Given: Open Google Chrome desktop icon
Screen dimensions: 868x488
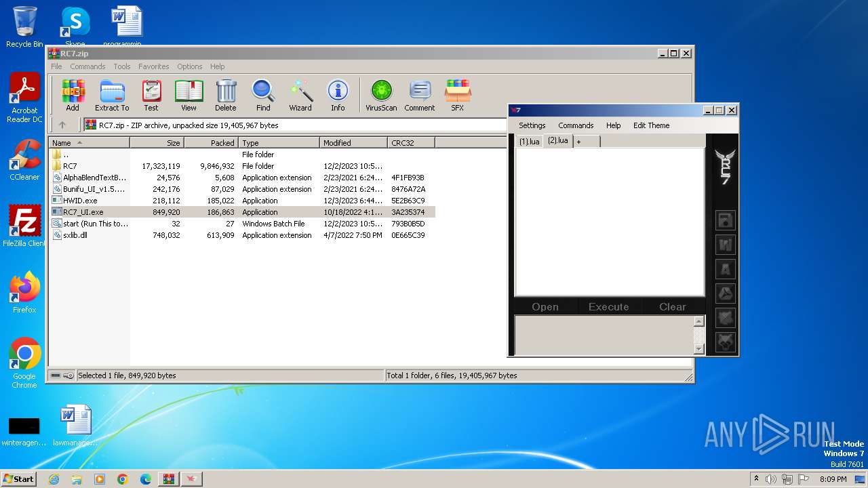Looking at the screenshot, I should [24, 363].
